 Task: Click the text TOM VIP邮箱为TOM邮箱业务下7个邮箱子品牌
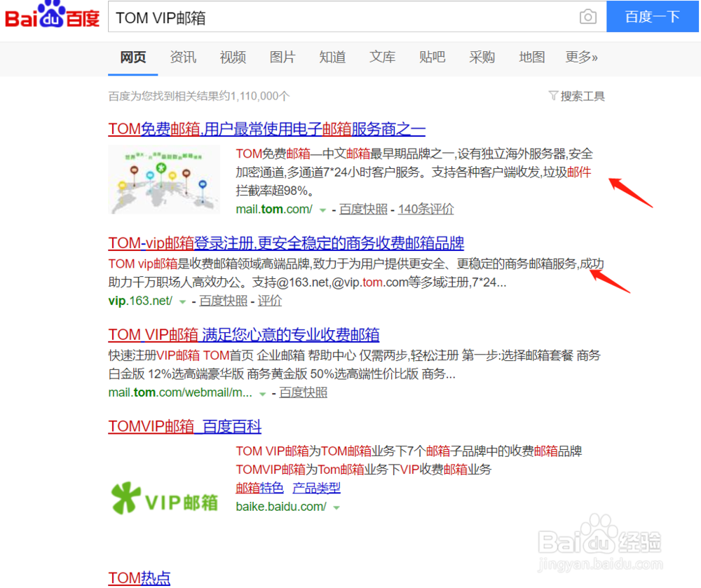409,451
